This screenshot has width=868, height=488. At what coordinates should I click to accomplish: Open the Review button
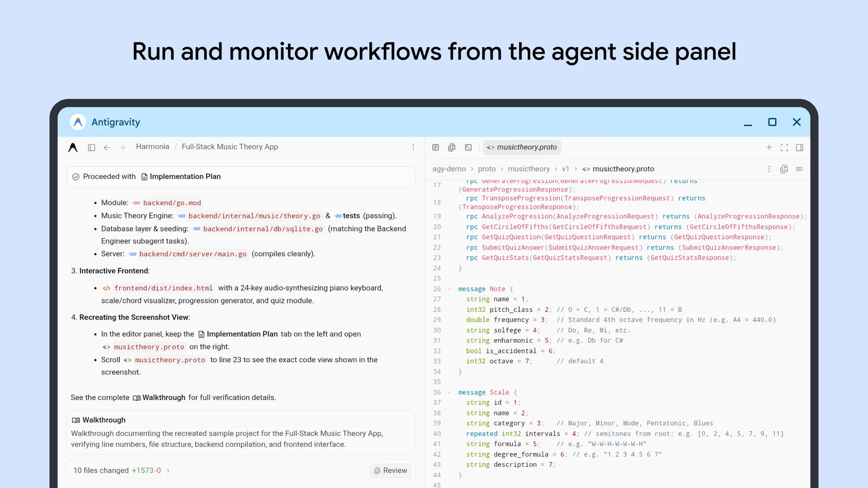coord(391,471)
